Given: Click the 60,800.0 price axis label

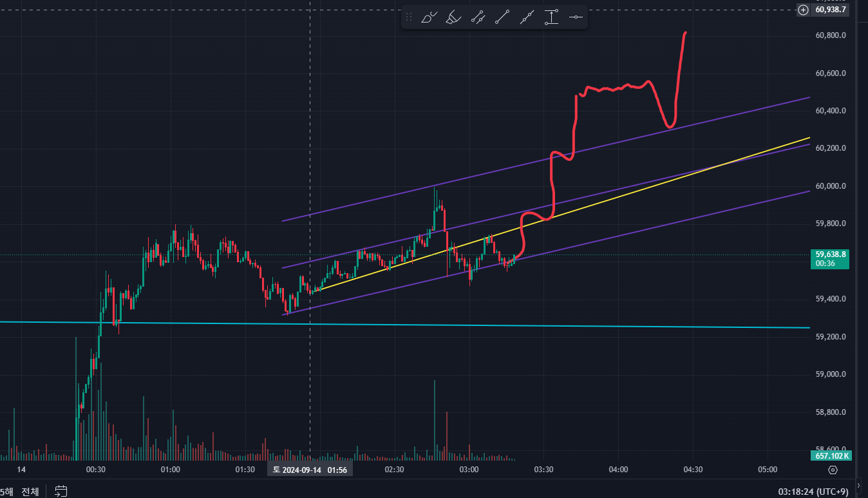Looking at the screenshot, I should click(x=831, y=35).
